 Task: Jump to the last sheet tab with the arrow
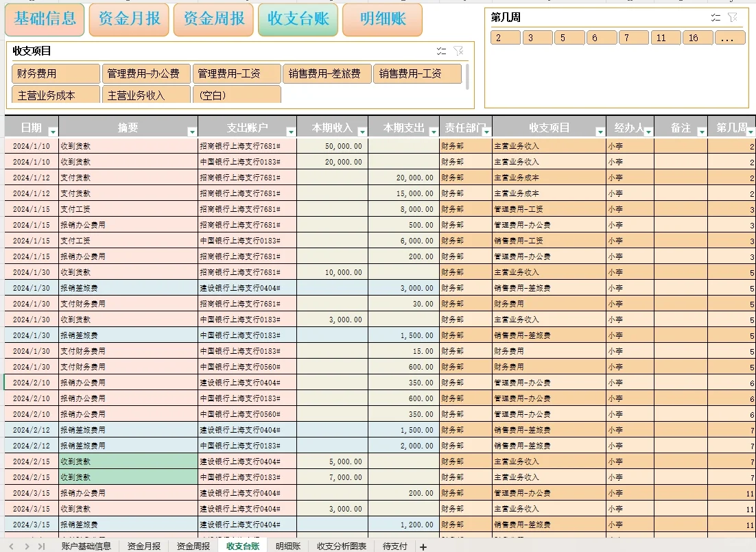pos(42,547)
